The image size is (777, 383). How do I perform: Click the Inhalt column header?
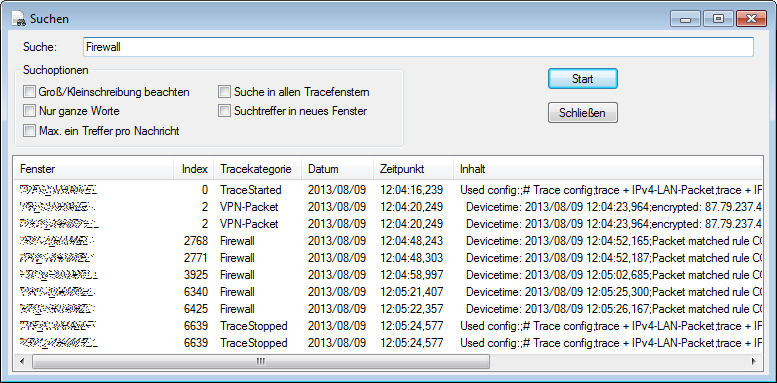(608, 169)
